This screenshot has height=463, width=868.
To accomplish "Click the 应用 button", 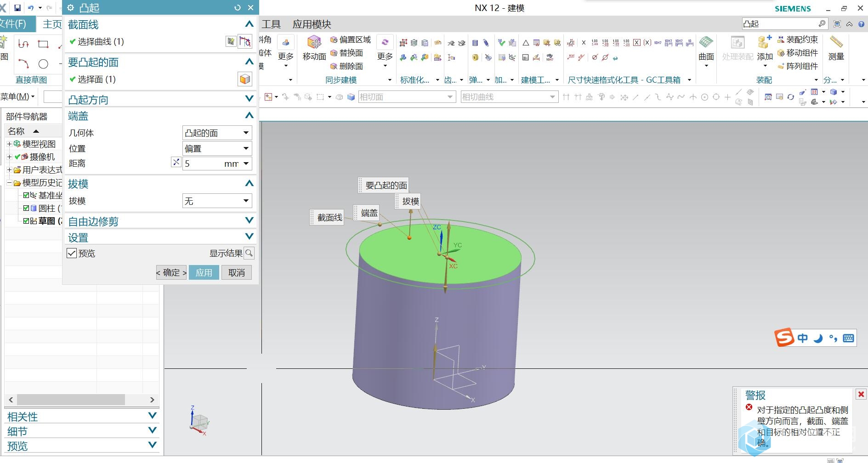I will click(204, 272).
